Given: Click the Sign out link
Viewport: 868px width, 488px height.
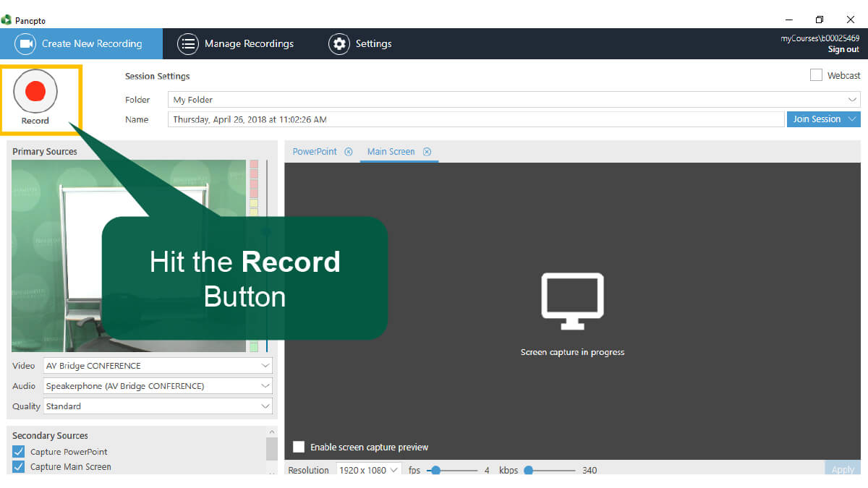Looking at the screenshot, I should pos(843,50).
